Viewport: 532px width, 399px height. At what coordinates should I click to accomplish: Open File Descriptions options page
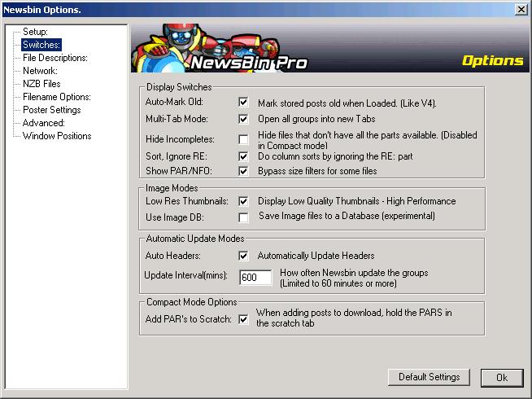click(x=55, y=58)
